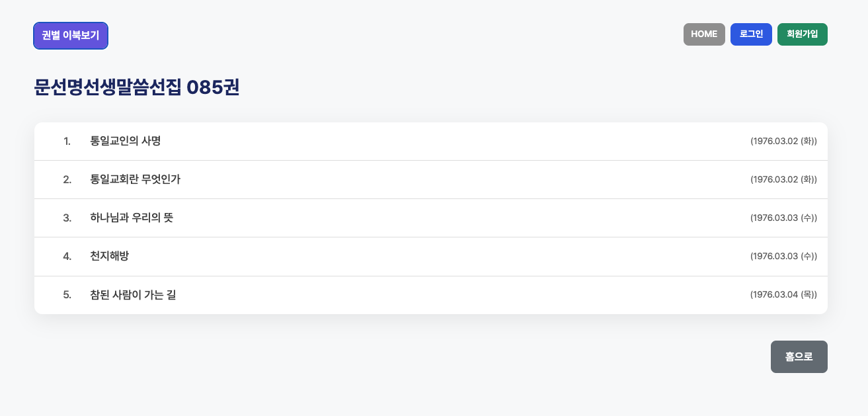The image size is (868, 416).
Task: Click list number 3 beside 하나님과 우리의 뜻
Action: [67, 218]
